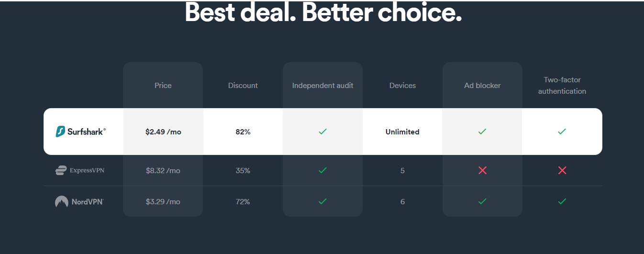Click Surfshark's Ad blocker checkmark
This screenshot has height=254, width=644.
(x=482, y=132)
